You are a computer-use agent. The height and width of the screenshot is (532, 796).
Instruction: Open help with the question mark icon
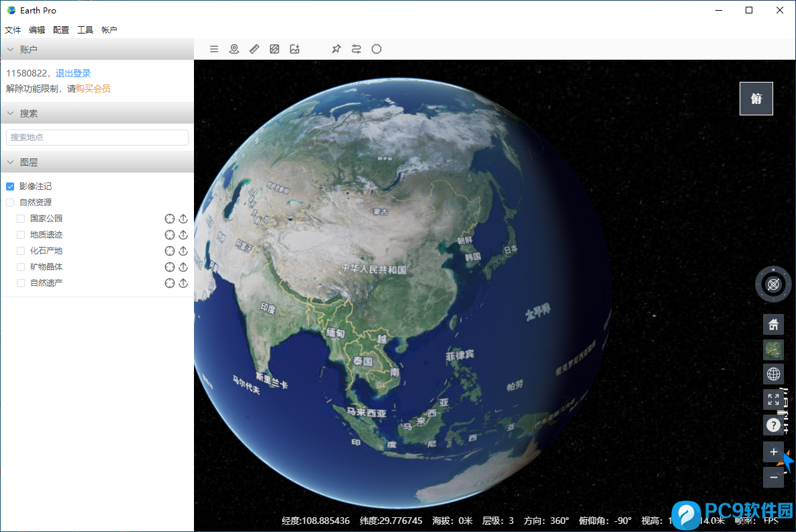773,425
